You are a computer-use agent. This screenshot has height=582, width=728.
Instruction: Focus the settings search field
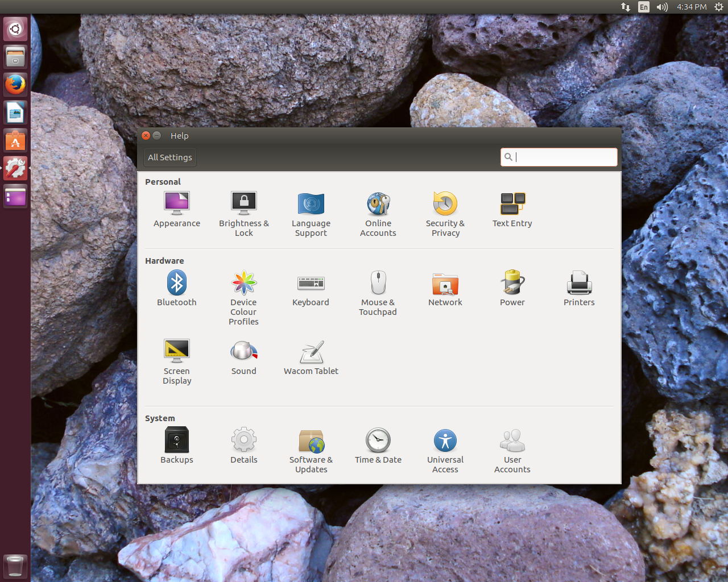(559, 157)
